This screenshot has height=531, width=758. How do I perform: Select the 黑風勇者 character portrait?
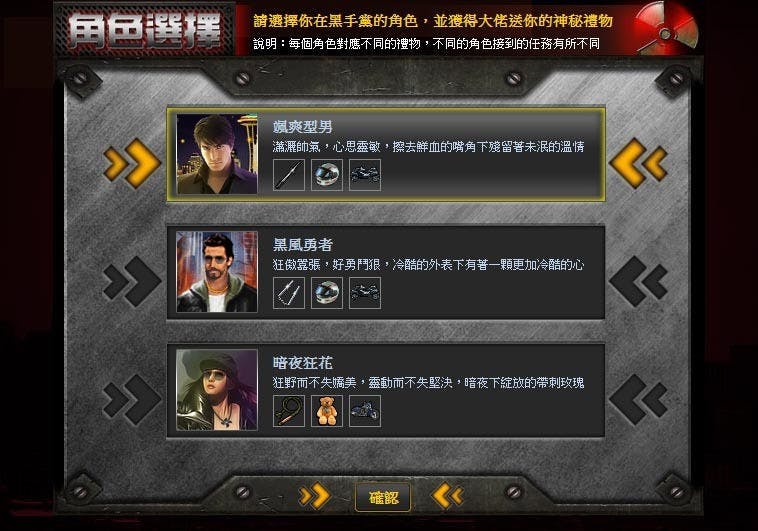click(217, 271)
